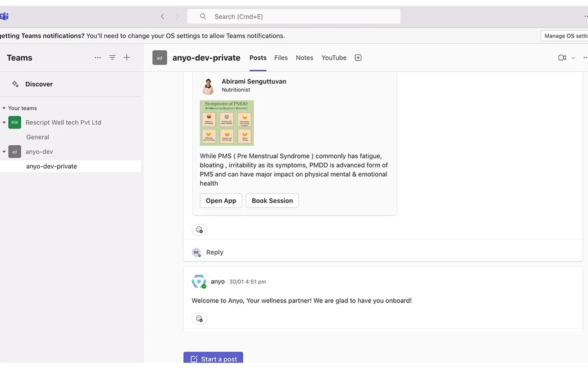The width and height of the screenshot is (588, 368).
Task: Collapse the anyo-dev team arrow
Action: point(4,152)
